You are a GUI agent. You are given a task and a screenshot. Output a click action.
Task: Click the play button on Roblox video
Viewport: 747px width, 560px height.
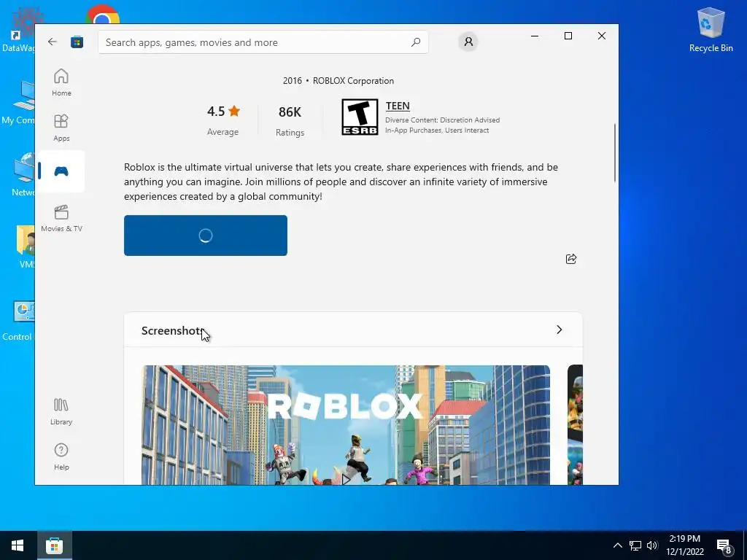coord(347,478)
